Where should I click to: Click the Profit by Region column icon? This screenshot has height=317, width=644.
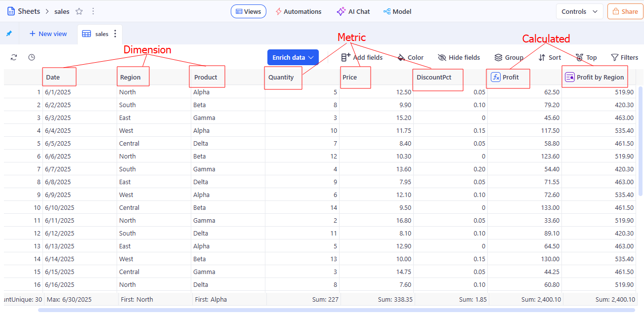coord(570,77)
